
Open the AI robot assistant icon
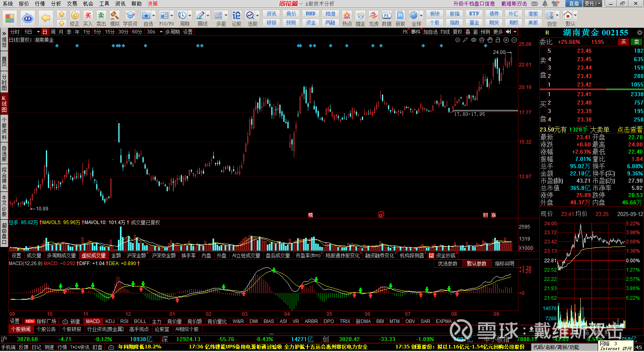(x=28, y=18)
